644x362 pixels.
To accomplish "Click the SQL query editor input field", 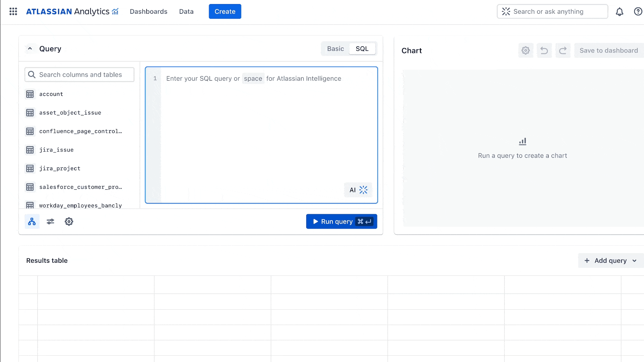I will (261, 135).
